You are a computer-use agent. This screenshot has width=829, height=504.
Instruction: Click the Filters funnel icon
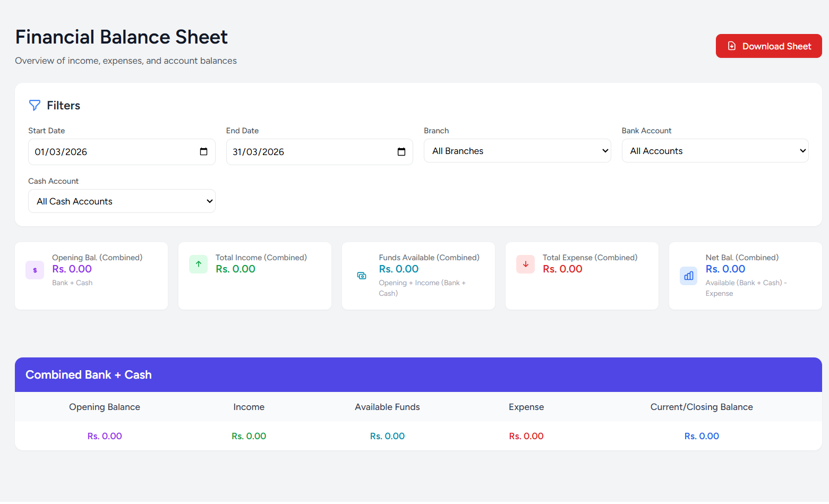35,105
